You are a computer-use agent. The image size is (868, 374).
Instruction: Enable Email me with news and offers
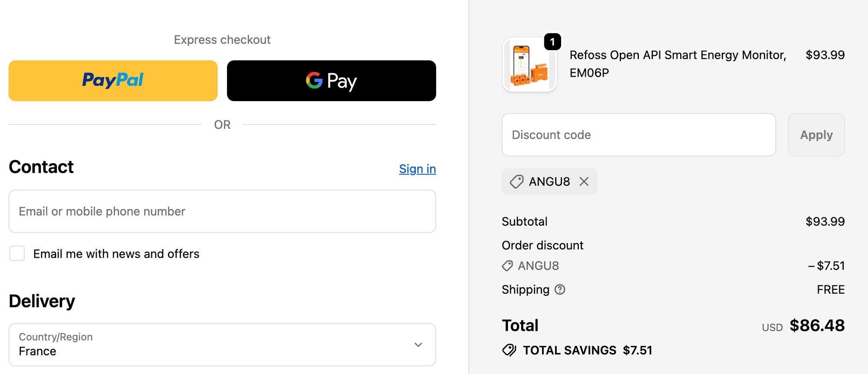[x=17, y=253]
